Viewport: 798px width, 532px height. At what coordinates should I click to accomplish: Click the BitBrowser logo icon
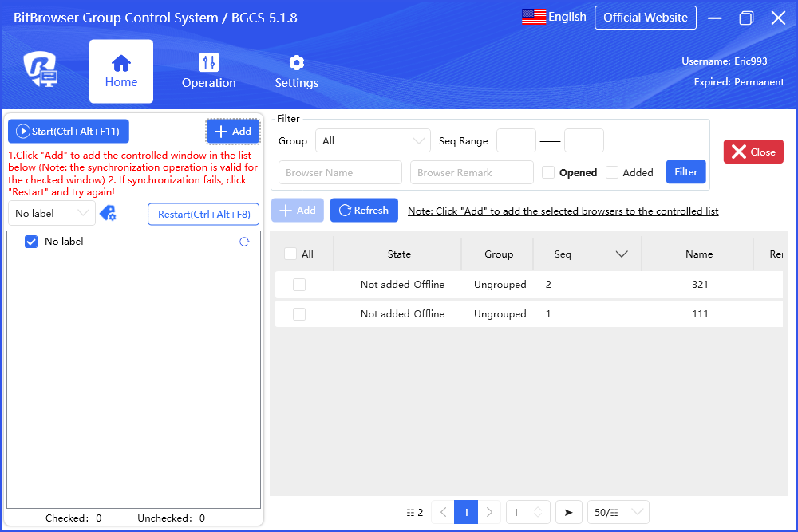pyautogui.click(x=40, y=69)
